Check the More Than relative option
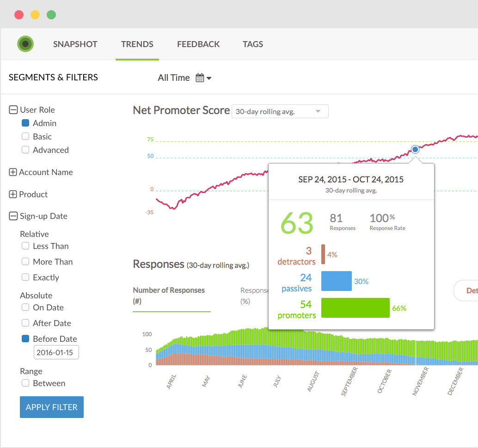The height and width of the screenshot is (448, 478). point(25,261)
